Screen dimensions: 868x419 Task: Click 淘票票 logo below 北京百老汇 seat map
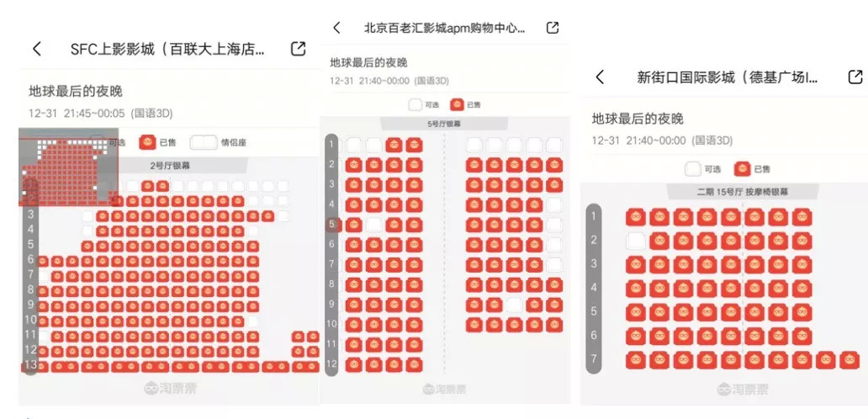coord(444,389)
